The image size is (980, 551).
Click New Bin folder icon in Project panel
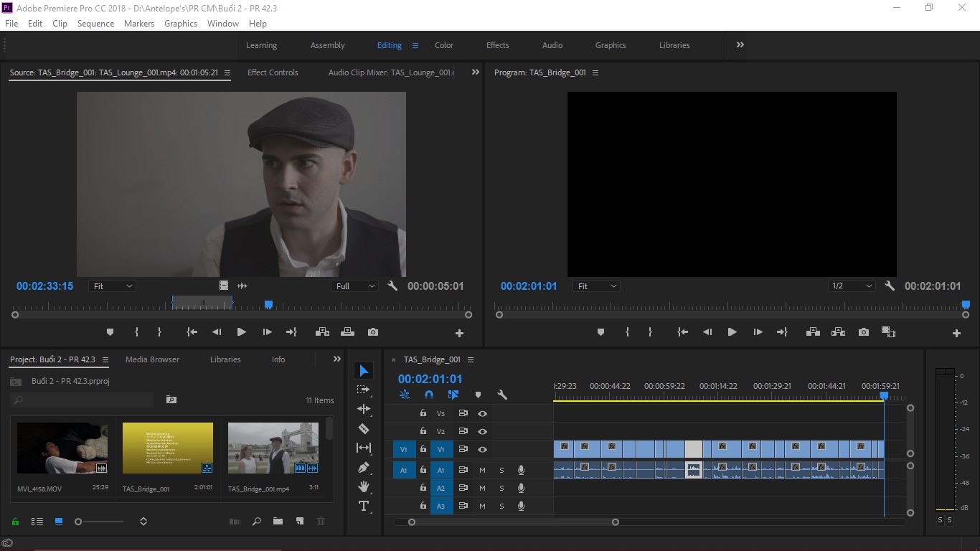278,522
